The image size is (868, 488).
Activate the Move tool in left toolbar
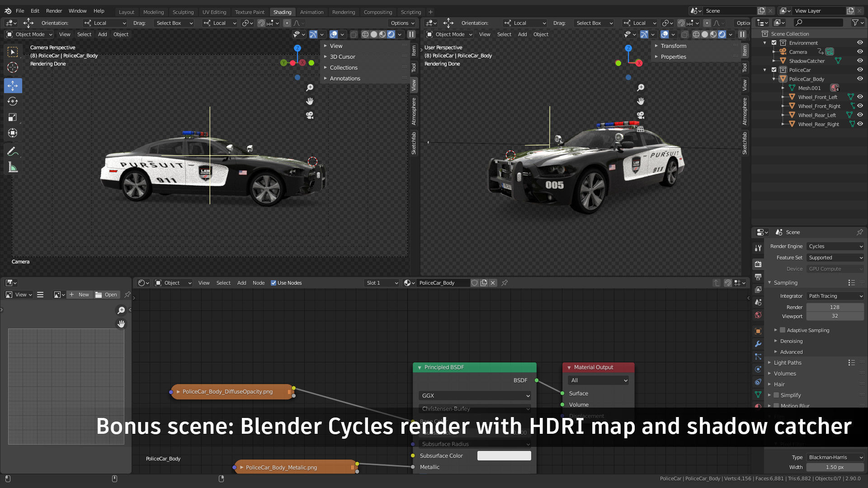pyautogui.click(x=13, y=85)
